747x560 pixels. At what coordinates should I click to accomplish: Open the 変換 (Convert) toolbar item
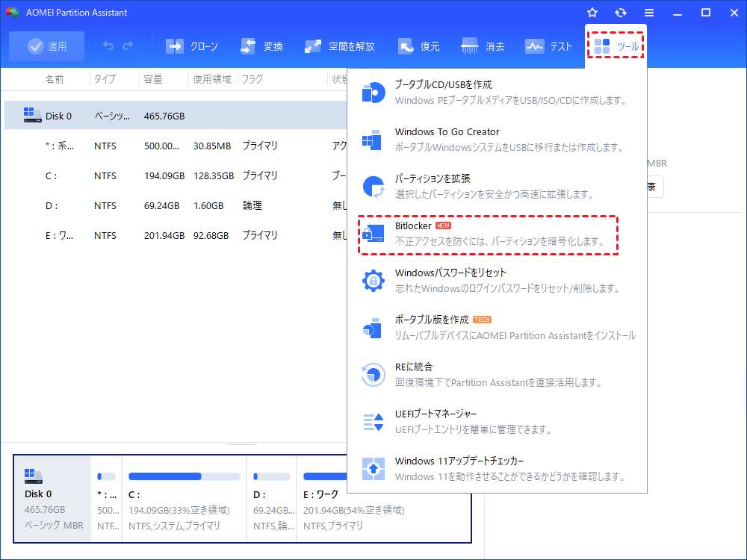tap(261, 46)
